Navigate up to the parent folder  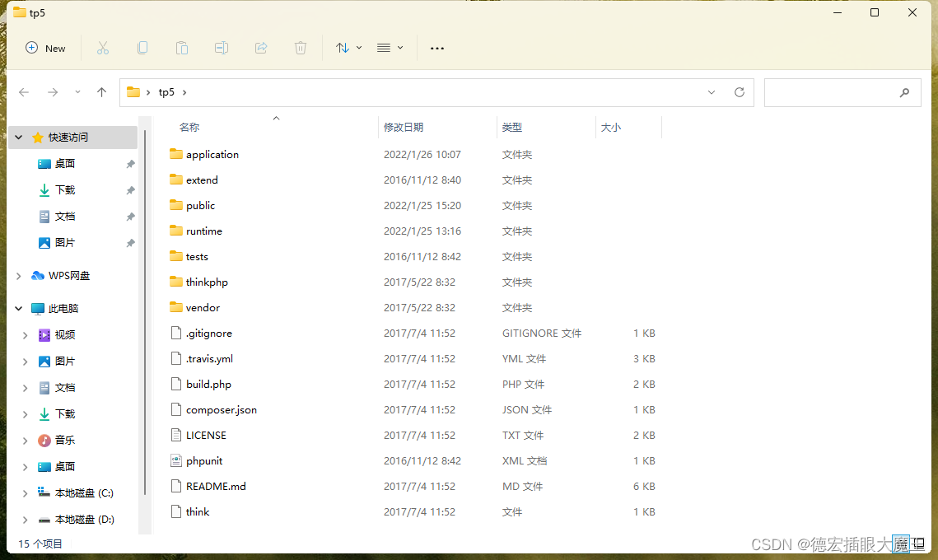[101, 92]
